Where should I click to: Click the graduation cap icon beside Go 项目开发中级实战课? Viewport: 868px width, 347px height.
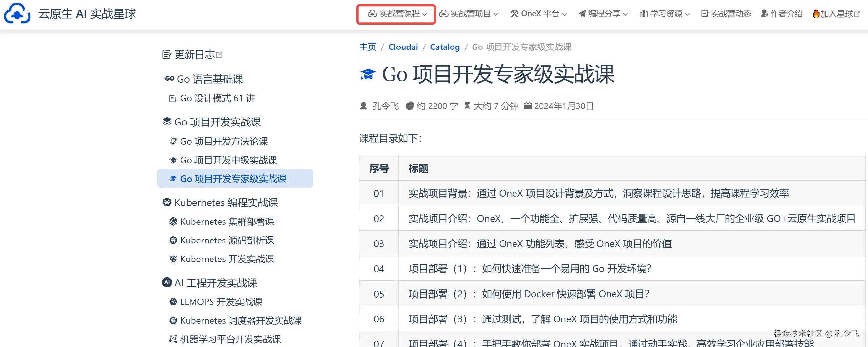tap(173, 160)
